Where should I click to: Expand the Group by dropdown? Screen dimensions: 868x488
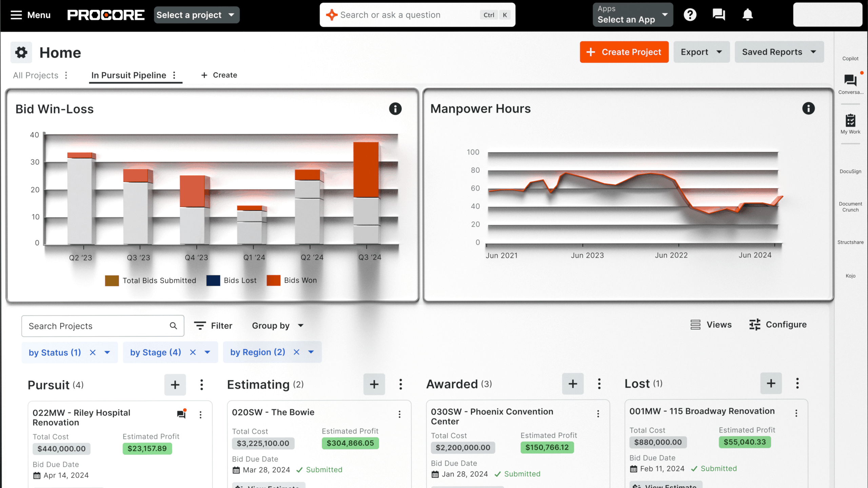(x=277, y=326)
